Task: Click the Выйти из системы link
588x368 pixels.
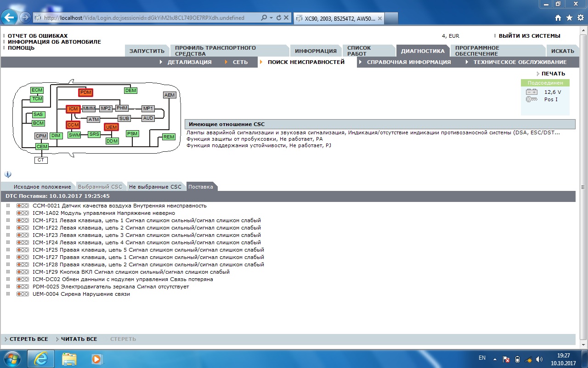Action: 529,36
